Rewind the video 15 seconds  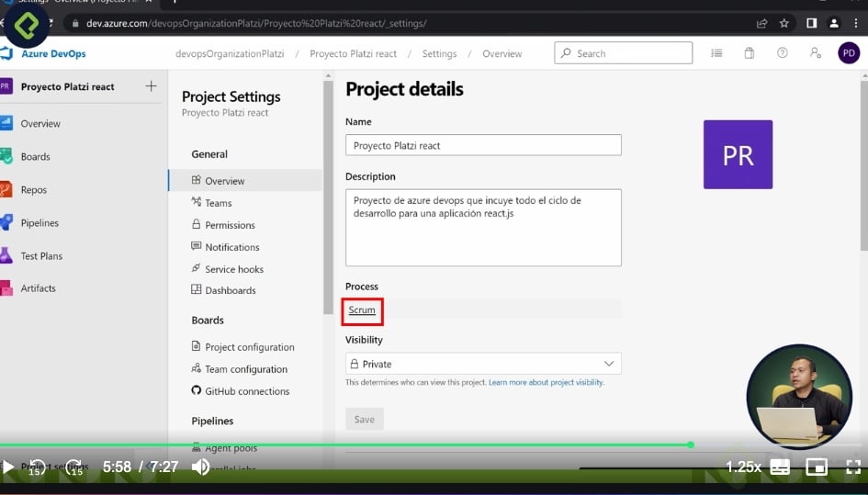click(x=37, y=467)
